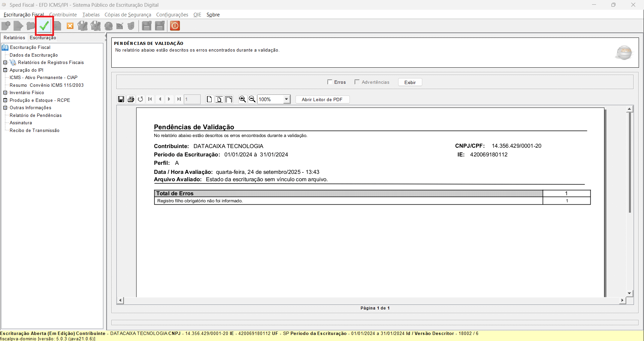Select Relatório de Pendências in the tree
This screenshot has width=644, height=341.
tap(36, 115)
